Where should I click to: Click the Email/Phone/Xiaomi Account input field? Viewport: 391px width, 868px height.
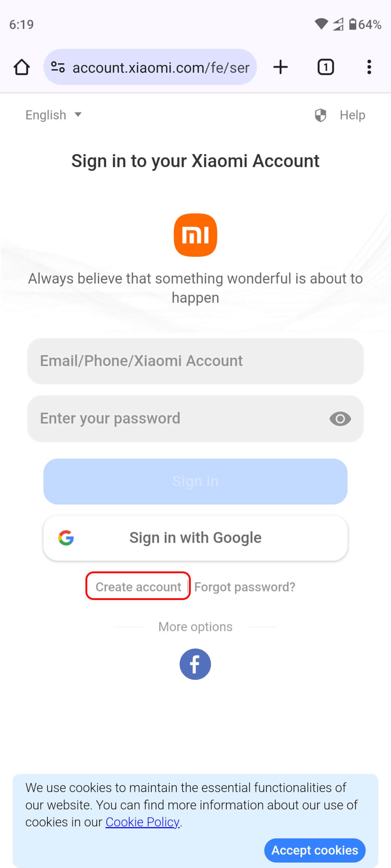[195, 361]
